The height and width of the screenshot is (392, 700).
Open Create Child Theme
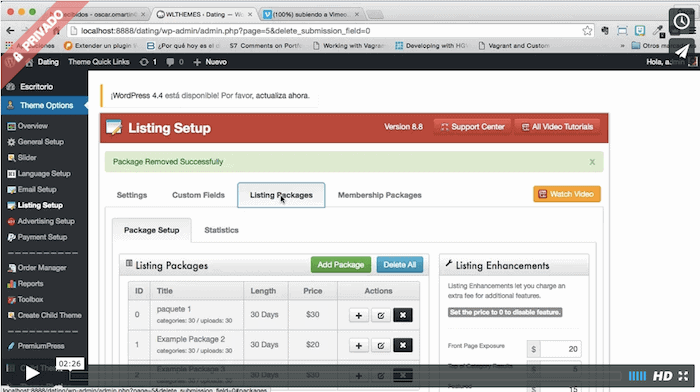(49, 315)
